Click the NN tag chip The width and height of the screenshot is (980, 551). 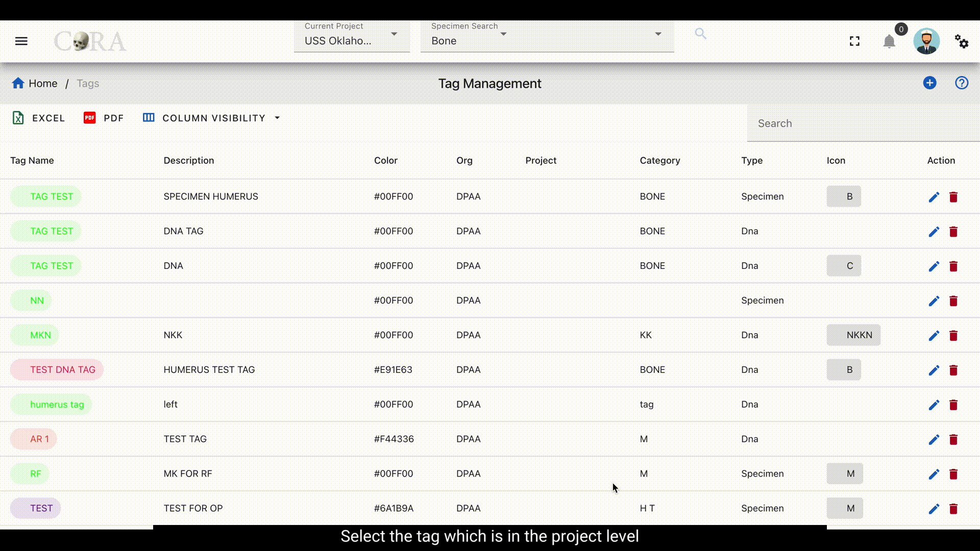click(x=31, y=300)
